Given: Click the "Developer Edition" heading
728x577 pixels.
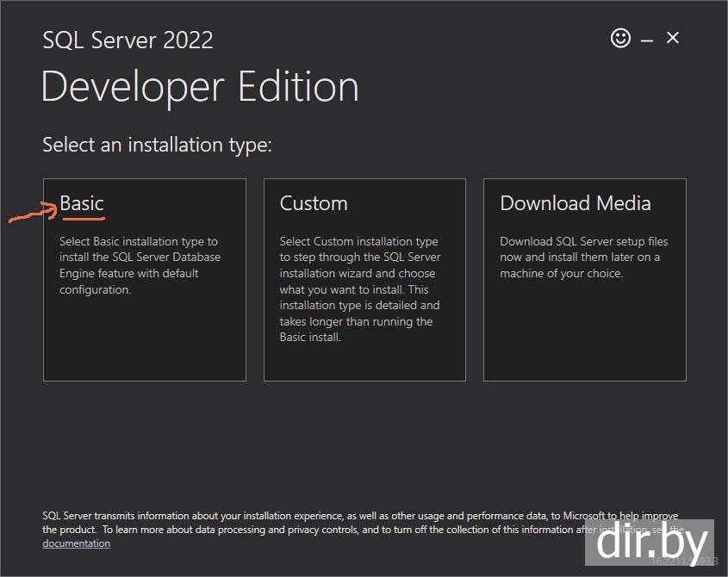Looking at the screenshot, I should [x=200, y=87].
